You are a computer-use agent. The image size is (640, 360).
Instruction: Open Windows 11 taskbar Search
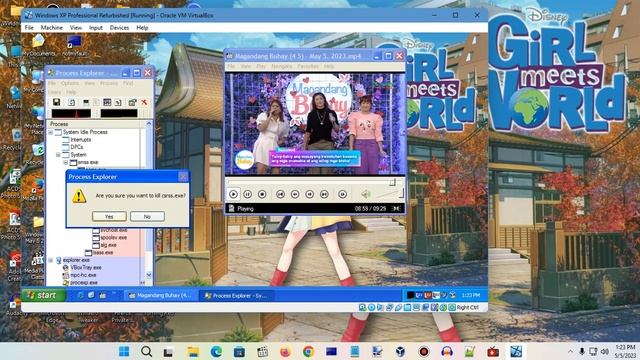pos(146,351)
